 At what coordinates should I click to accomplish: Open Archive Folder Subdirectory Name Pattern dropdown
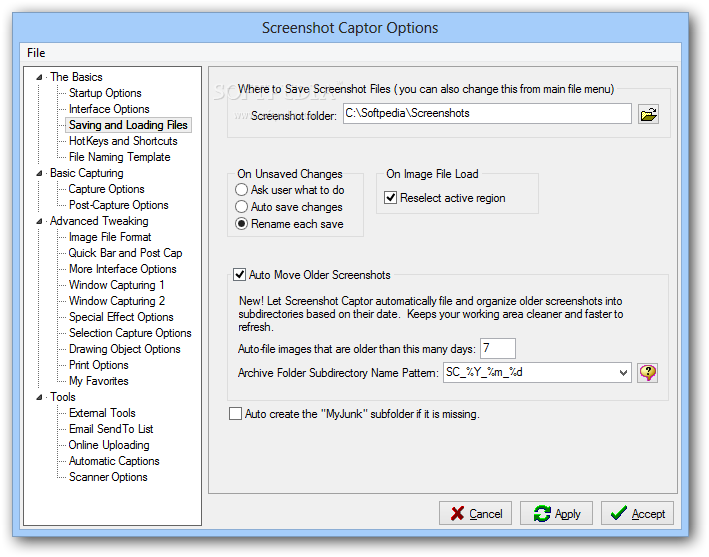point(623,373)
